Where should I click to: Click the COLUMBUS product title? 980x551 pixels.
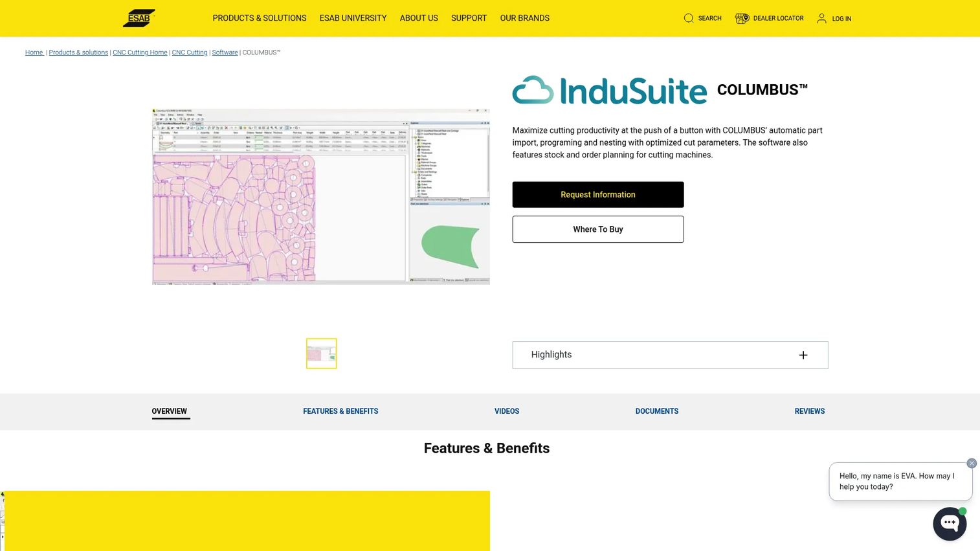point(763,89)
